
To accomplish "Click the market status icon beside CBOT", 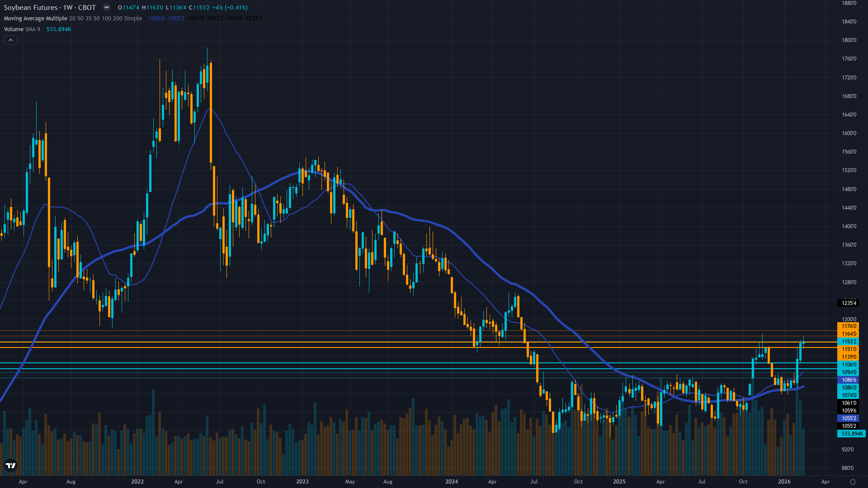I will tap(106, 7).
